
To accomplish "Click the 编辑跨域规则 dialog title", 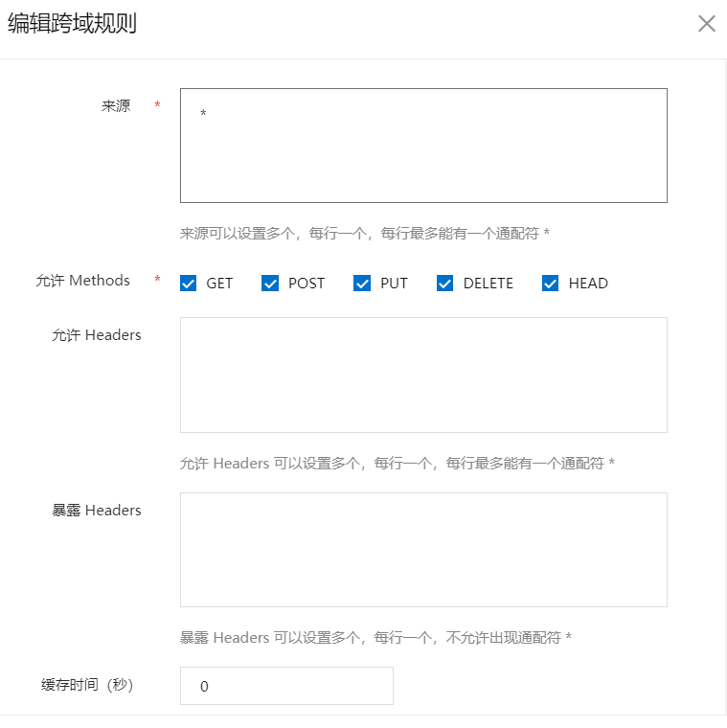I will [x=72, y=23].
